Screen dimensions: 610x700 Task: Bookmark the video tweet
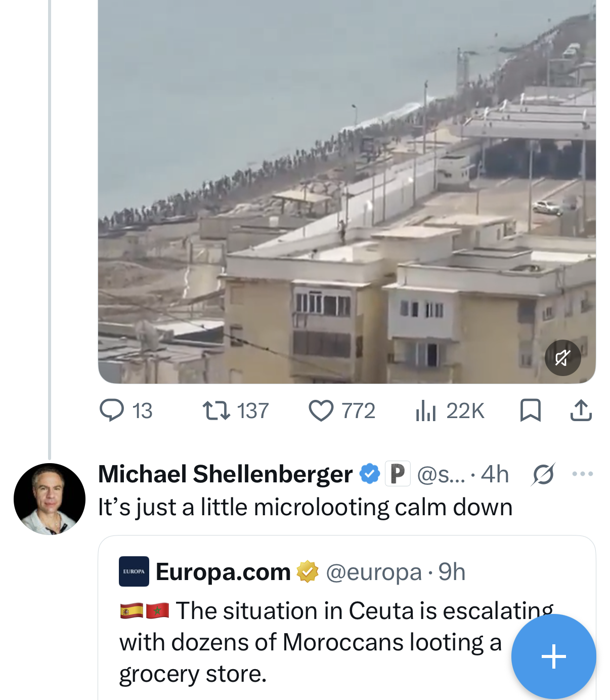pyautogui.click(x=531, y=410)
